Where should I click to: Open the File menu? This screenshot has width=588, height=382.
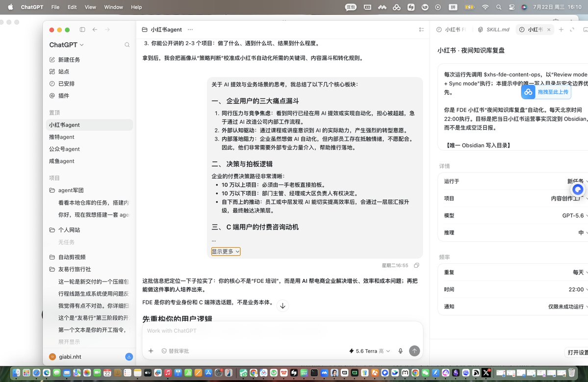coord(55,7)
